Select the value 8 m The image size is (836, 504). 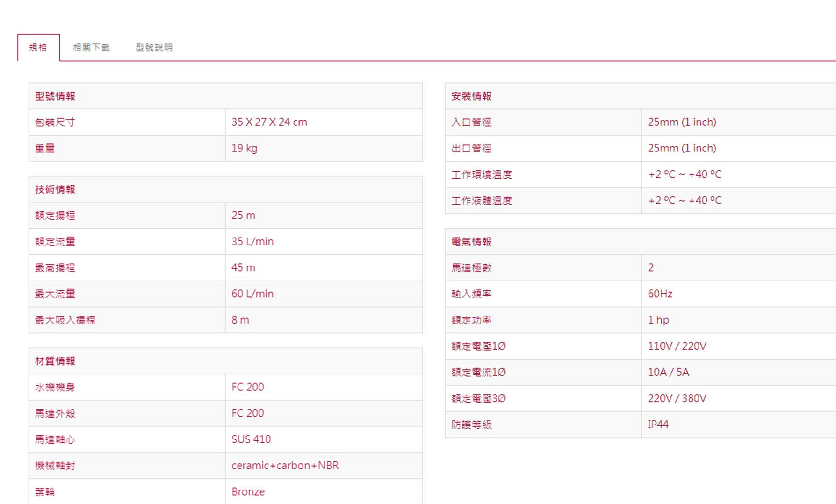coord(240,320)
